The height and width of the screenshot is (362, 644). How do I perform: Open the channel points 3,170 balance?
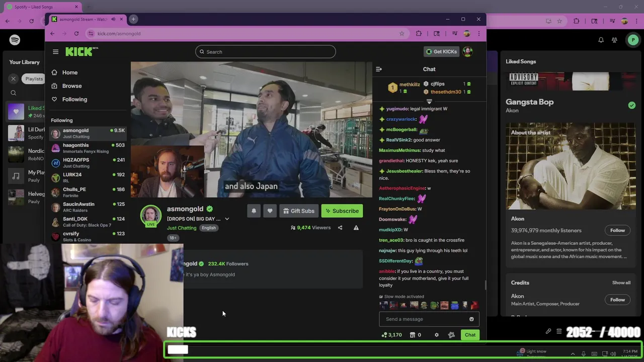pos(391,335)
